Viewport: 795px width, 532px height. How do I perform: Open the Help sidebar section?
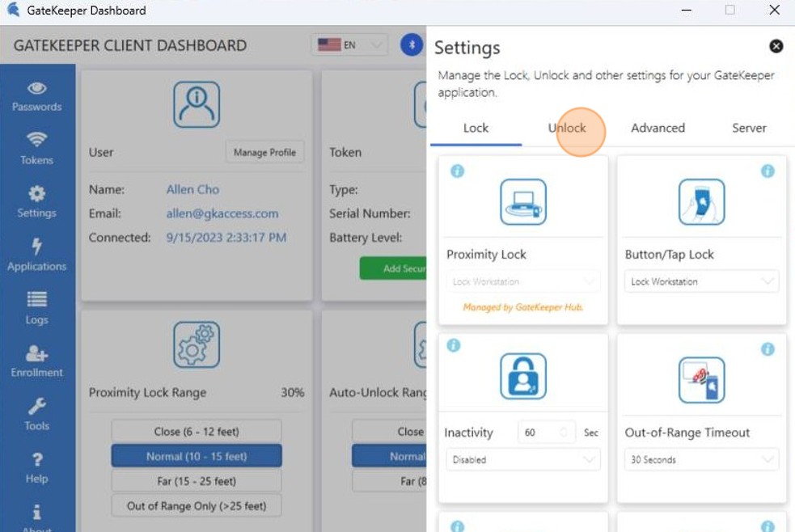[37, 467]
